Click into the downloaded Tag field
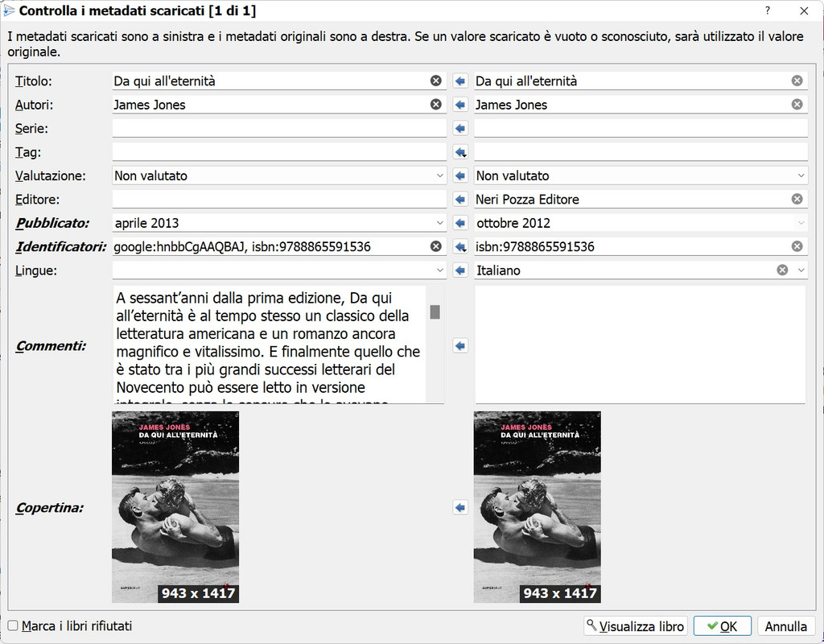The width and height of the screenshot is (824, 644). [x=279, y=152]
